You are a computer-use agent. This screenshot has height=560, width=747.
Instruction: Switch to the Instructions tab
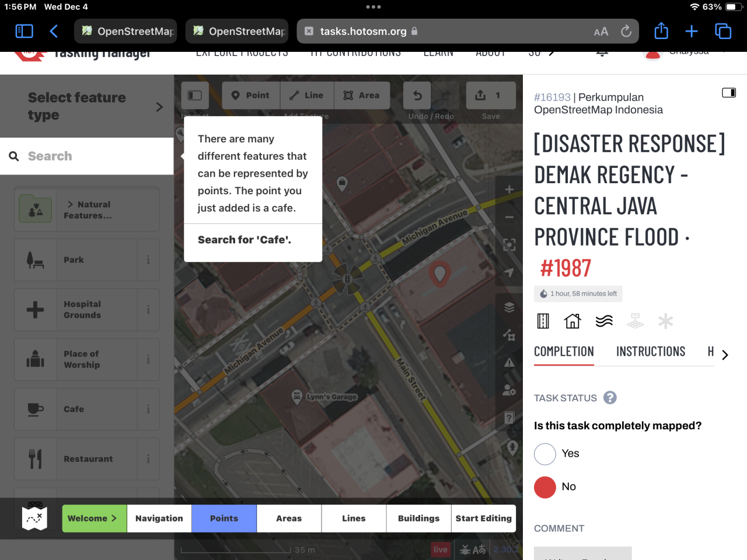coord(650,352)
